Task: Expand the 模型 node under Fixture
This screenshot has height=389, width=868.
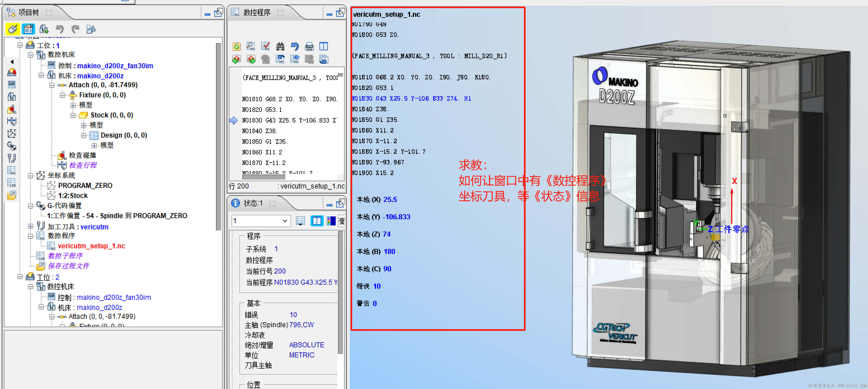Action: point(73,105)
